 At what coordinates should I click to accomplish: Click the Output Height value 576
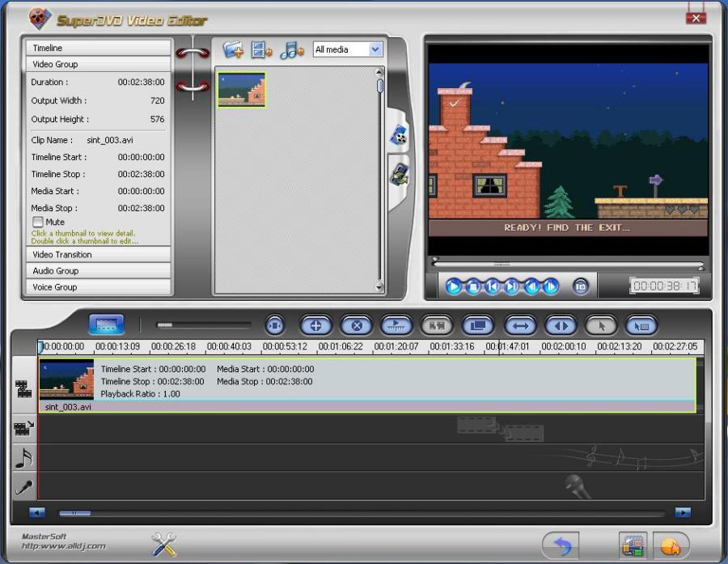(158, 119)
